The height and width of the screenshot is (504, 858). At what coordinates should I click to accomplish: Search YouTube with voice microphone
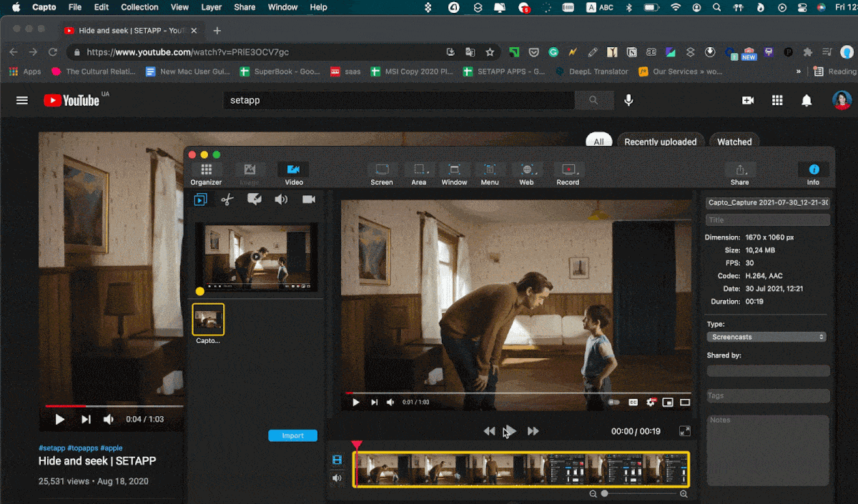(628, 101)
